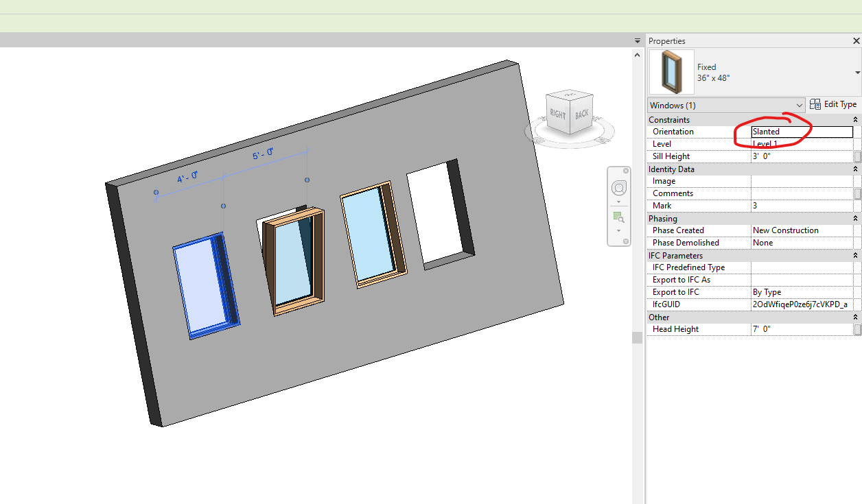
Task: Collapse the Identity Data section
Action: (855, 169)
